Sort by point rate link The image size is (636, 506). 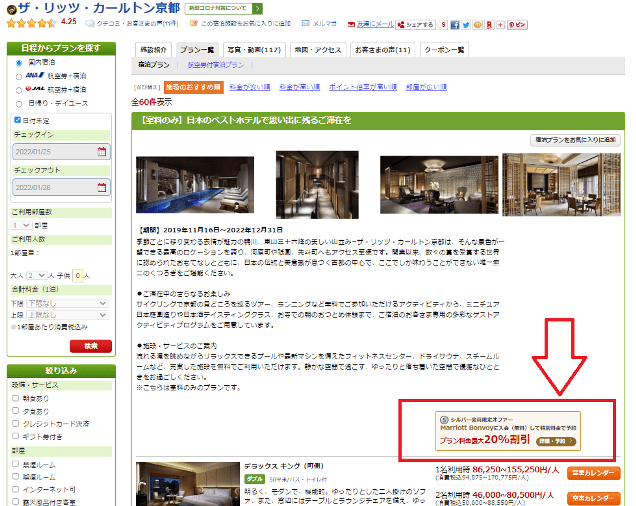[x=363, y=87]
